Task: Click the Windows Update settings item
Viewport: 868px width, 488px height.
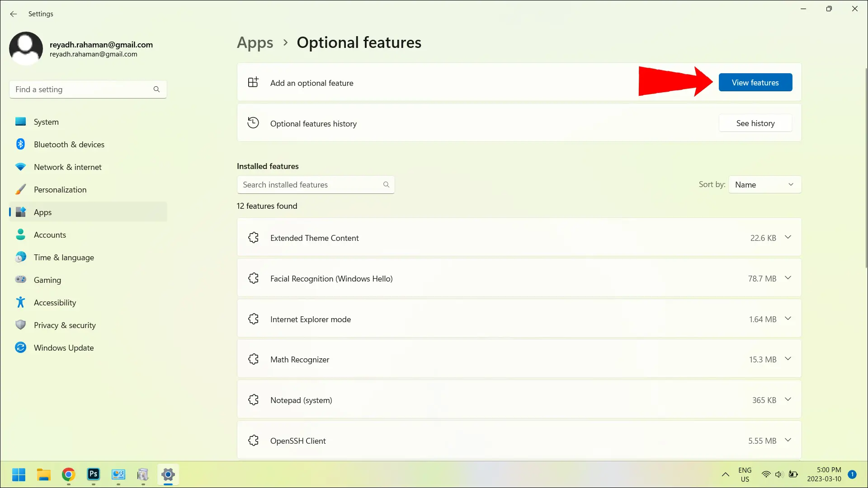Action: click(x=64, y=347)
